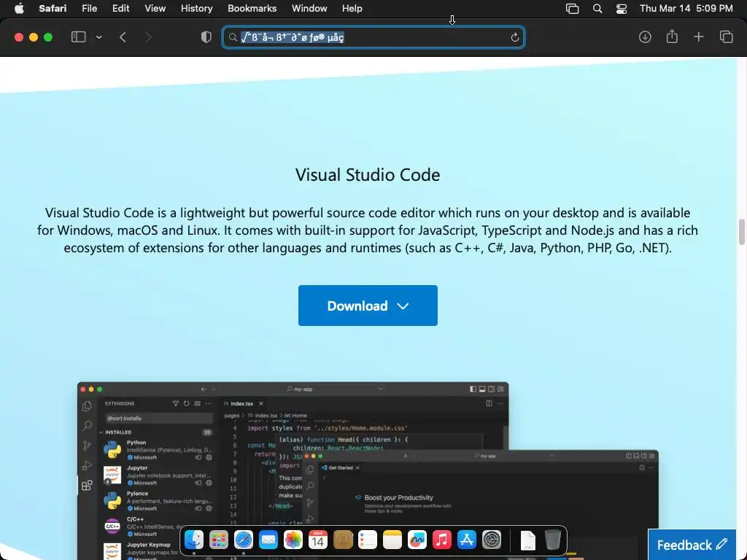This screenshot has width=747, height=560.
Task: Open System Settings from the Dock
Action: [x=491, y=540]
